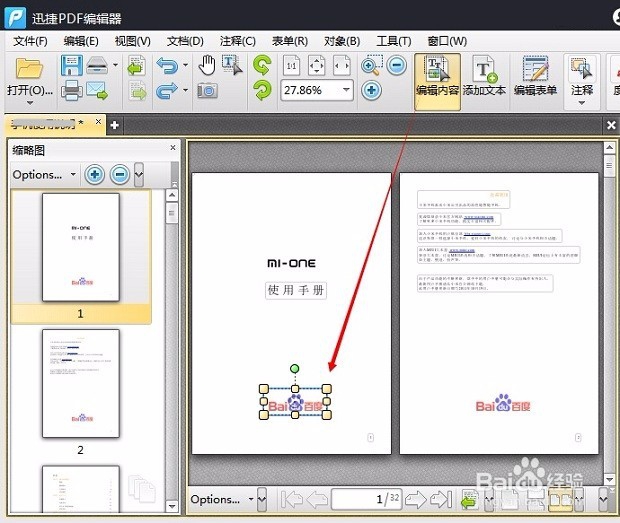The image size is (620, 523).
Task: Open a file with the 打开(O) folder icon
Action: (x=29, y=68)
